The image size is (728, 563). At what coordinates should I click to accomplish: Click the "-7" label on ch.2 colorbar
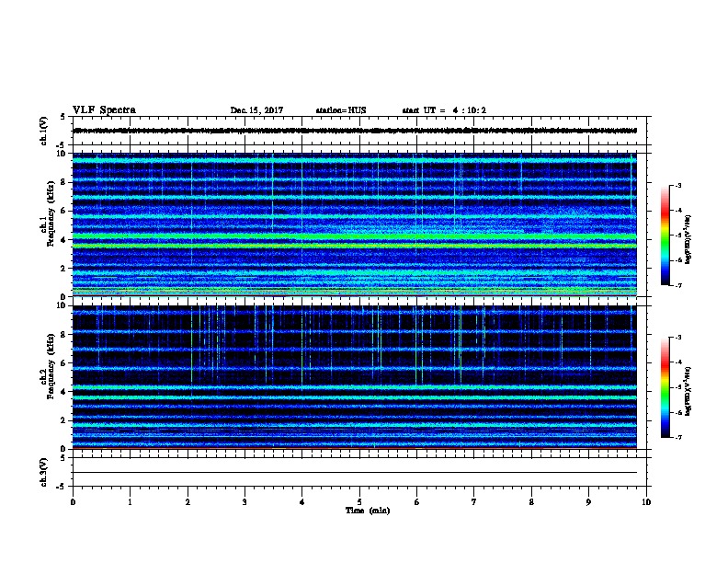677,438
